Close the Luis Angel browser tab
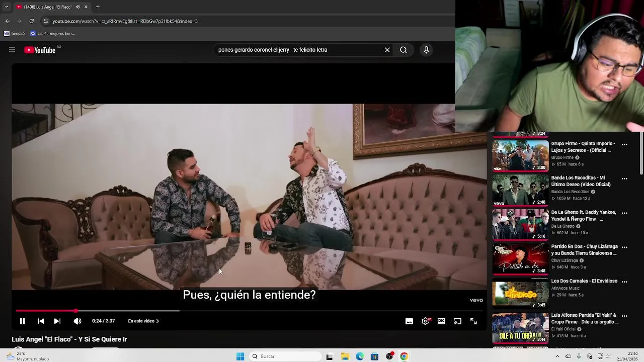The height and width of the screenshot is (362, 644). tap(86, 7)
